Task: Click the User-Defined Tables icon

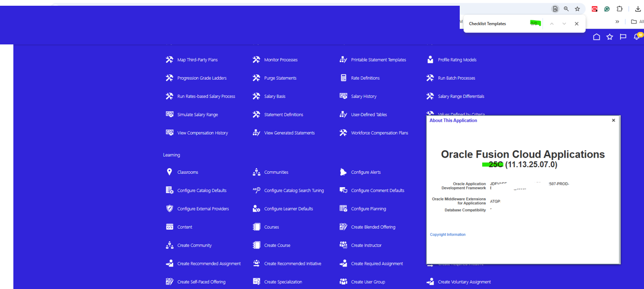Action: pos(343,114)
